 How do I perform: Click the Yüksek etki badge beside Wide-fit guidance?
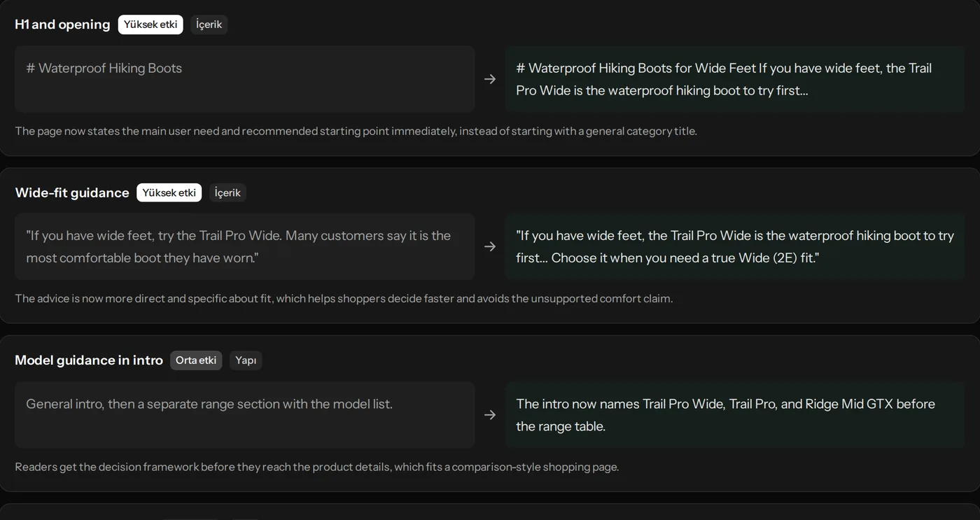coord(169,192)
